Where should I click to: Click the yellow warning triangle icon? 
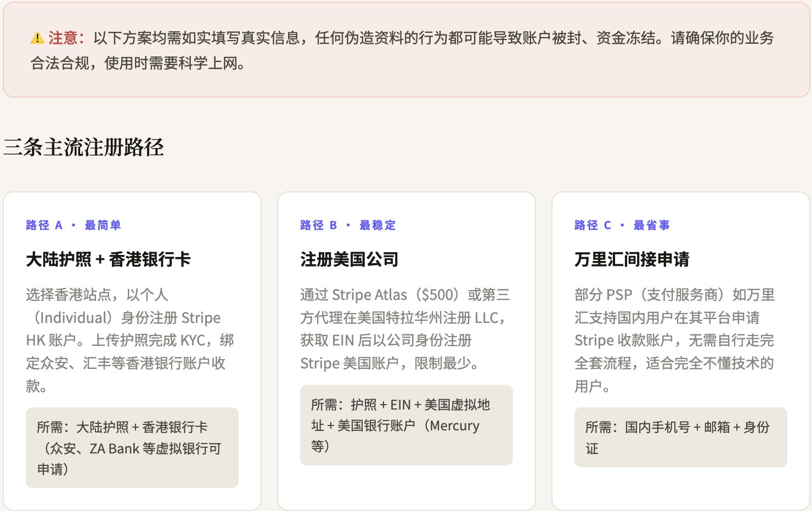point(37,38)
